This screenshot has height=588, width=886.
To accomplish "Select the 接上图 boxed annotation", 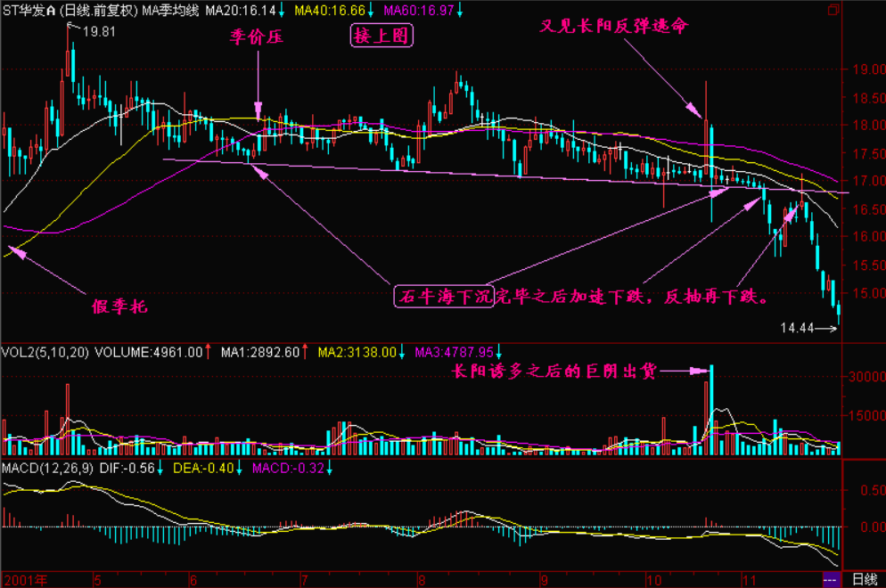I will pyautogui.click(x=381, y=37).
